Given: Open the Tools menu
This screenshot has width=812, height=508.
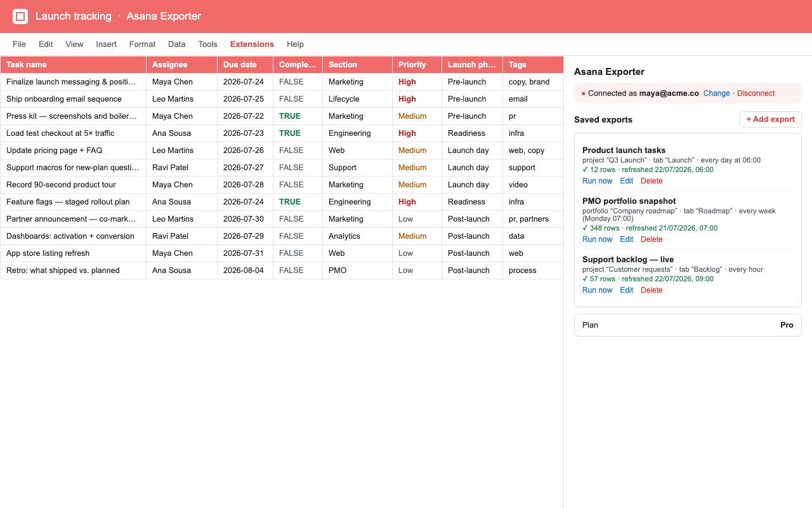Looking at the screenshot, I should click(x=207, y=44).
